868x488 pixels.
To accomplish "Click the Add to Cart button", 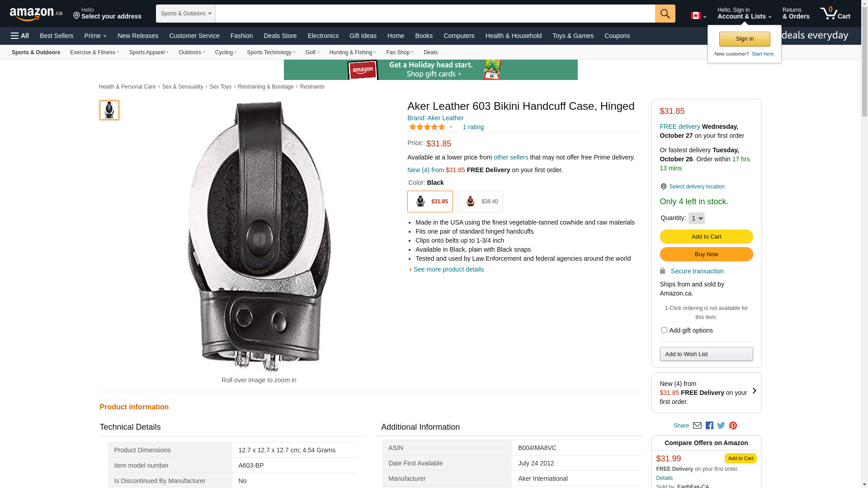I will click(x=706, y=237).
